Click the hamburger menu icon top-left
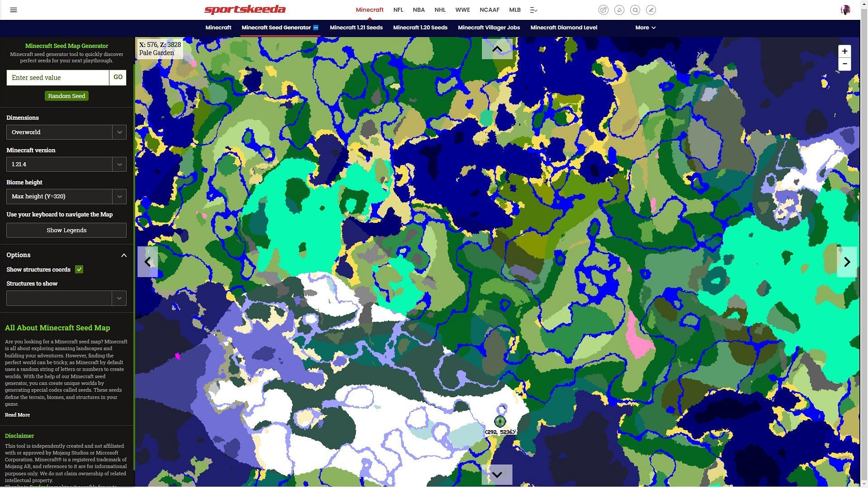Screen dimensions: 868x488 (13, 9)
